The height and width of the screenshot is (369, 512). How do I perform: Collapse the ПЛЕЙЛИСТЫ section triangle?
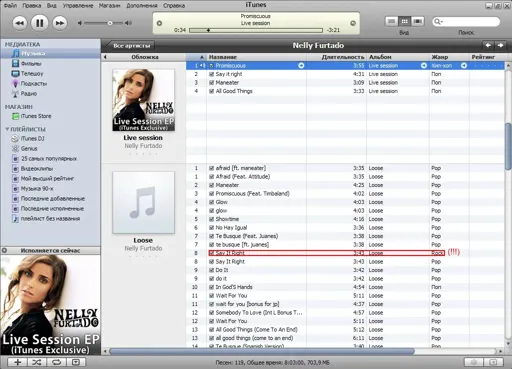pos(7,129)
